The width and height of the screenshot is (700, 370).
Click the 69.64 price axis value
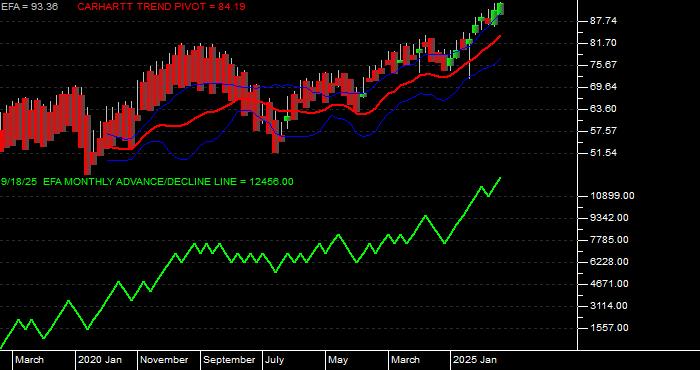(603, 87)
